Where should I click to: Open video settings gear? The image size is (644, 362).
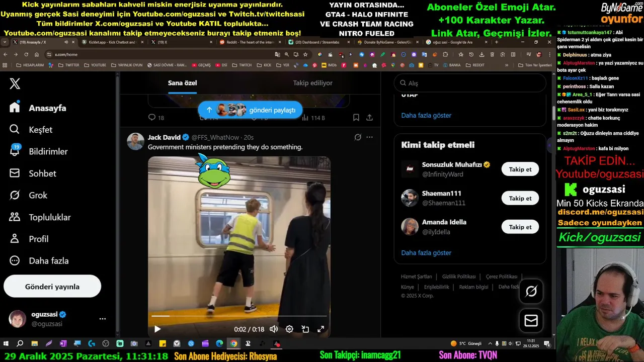pos(289,329)
